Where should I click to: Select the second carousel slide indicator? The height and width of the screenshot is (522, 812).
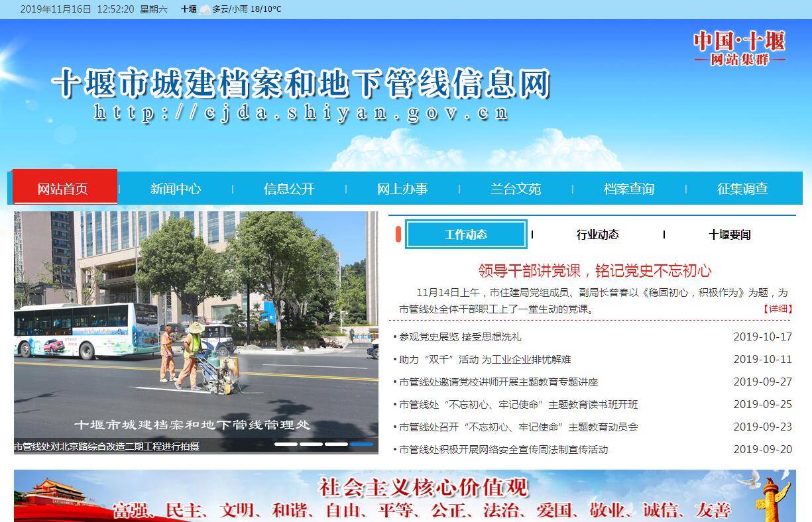(x=311, y=444)
